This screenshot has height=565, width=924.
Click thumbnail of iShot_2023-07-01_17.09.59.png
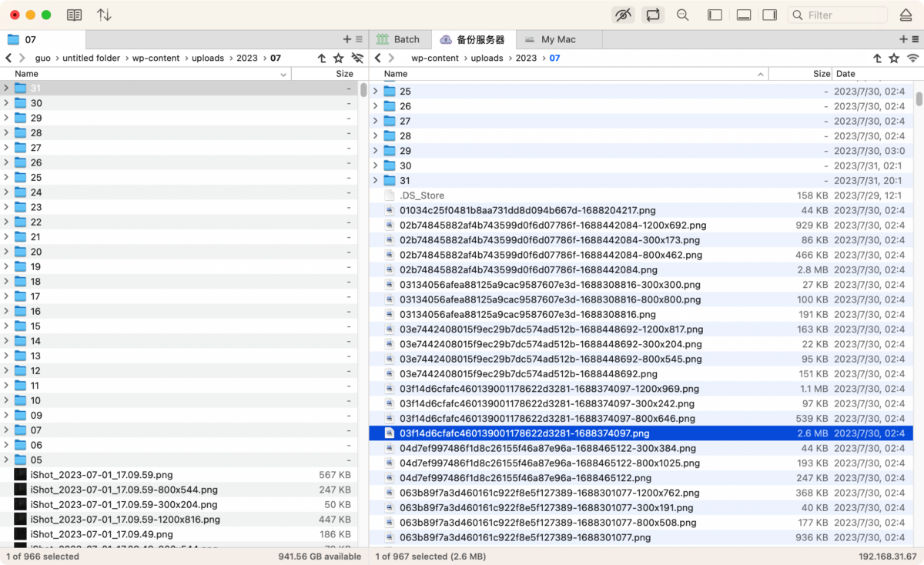click(20, 475)
